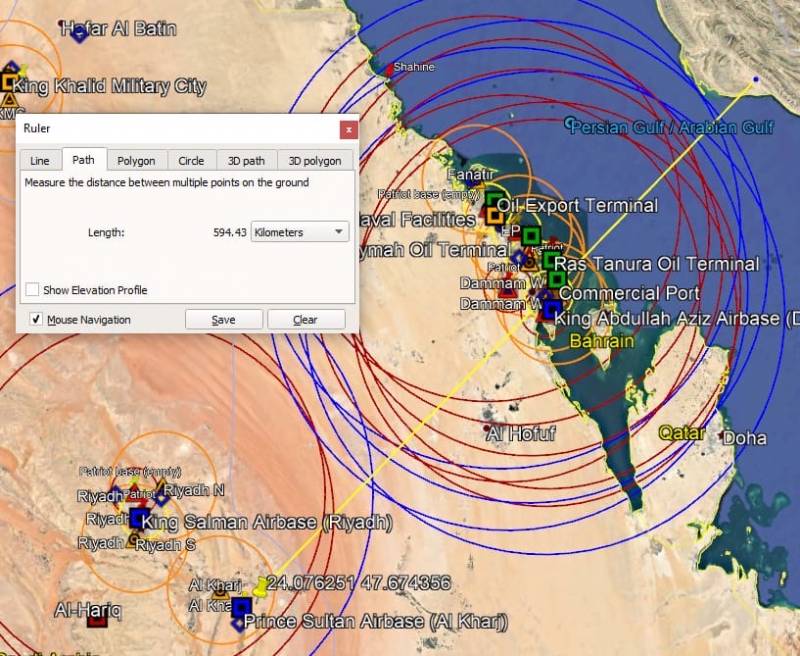Image resolution: width=800 pixels, height=656 pixels.
Task: Open the 3D path tab
Action: tap(246, 161)
